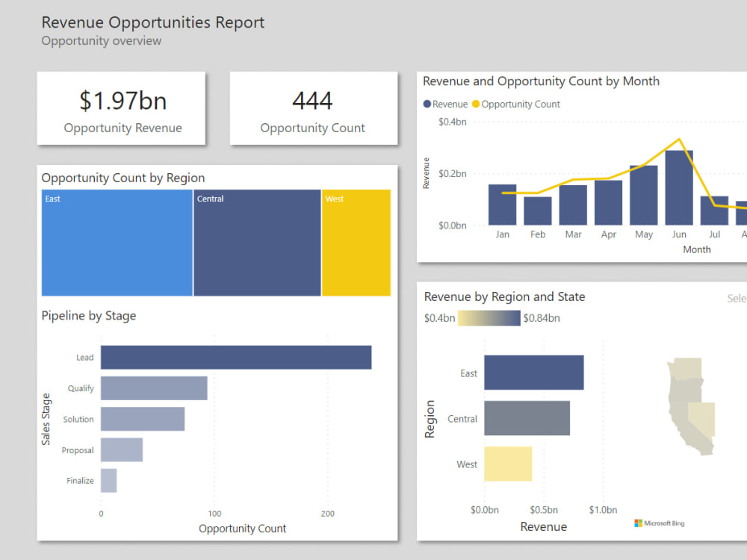Click the color gradient legend
Viewport: 747px width, 560px height.
pos(490,317)
